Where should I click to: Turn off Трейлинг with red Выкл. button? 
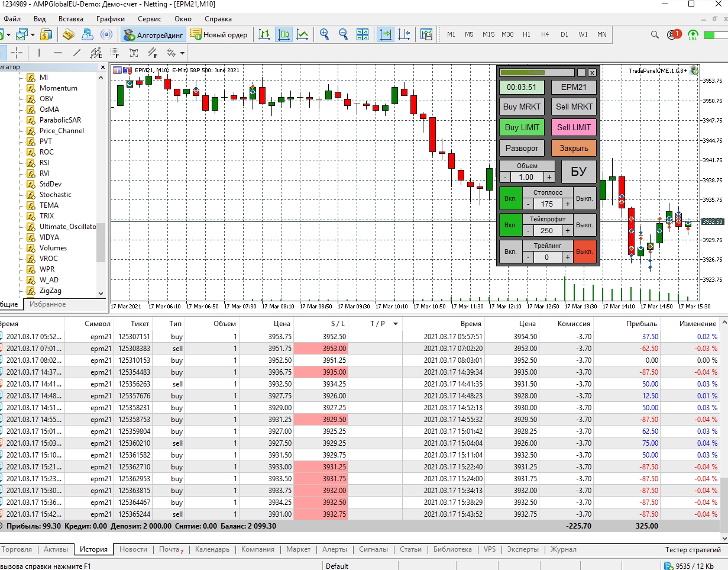584,252
